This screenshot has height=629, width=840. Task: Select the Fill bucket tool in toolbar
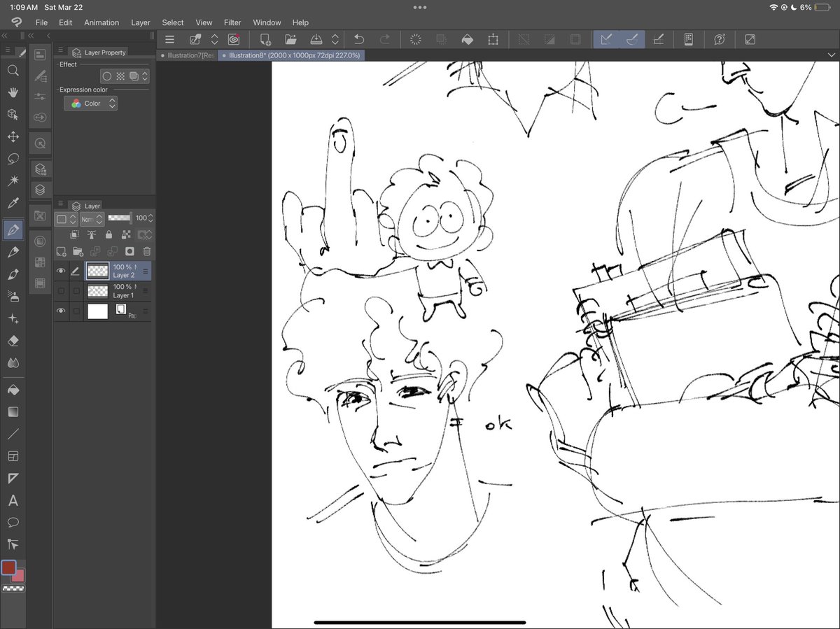point(13,390)
